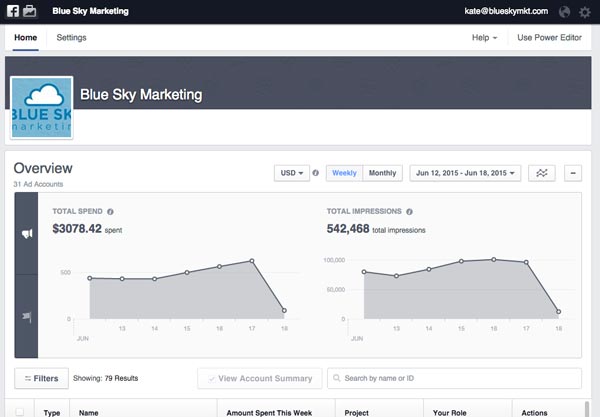Select the megaphone ad accounts sidebar icon
The width and height of the screenshot is (600, 417).
point(27,233)
